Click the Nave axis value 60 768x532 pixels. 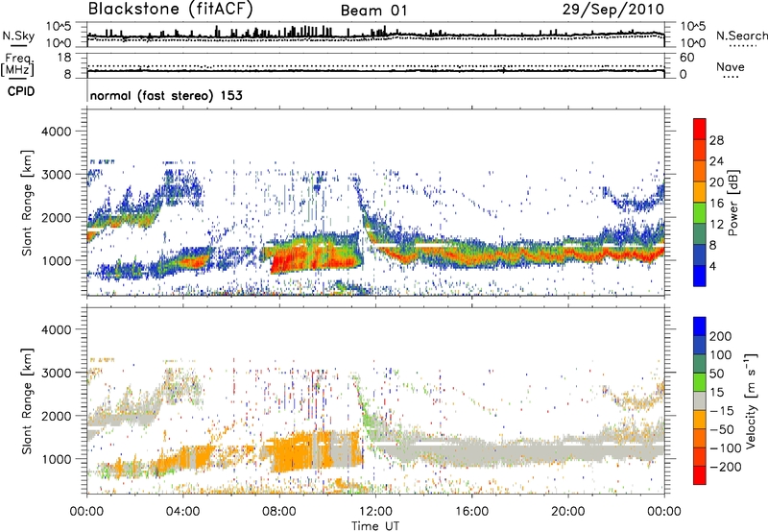click(686, 58)
